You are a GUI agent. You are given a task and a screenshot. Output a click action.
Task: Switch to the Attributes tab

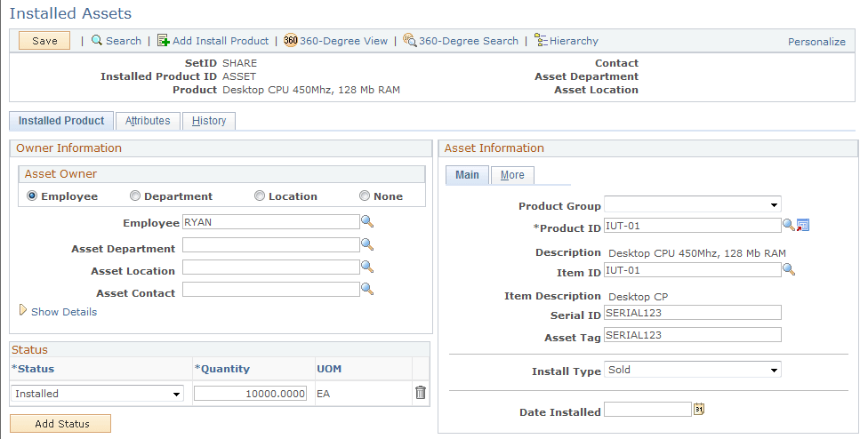click(x=148, y=121)
